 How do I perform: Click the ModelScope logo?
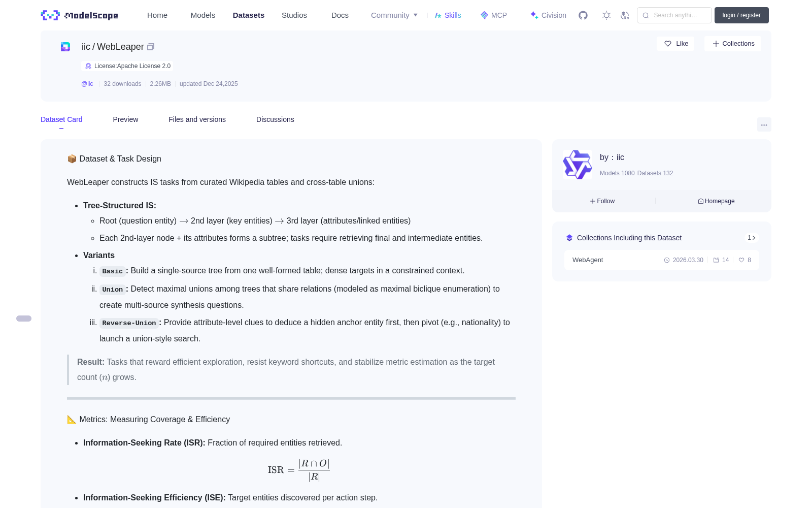tap(79, 15)
